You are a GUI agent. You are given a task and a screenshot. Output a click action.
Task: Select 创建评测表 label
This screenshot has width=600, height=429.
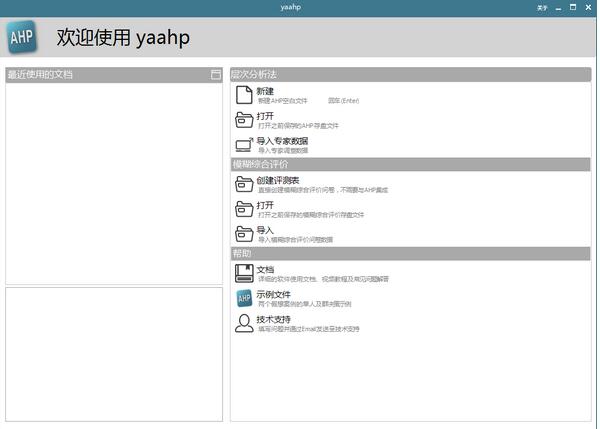(278, 180)
